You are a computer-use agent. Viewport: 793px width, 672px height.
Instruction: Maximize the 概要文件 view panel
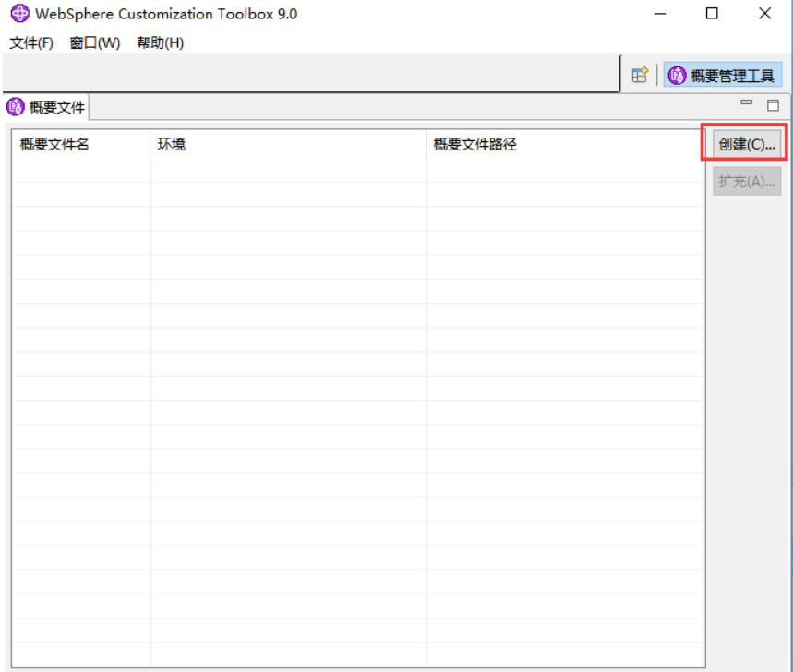coord(773,105)
